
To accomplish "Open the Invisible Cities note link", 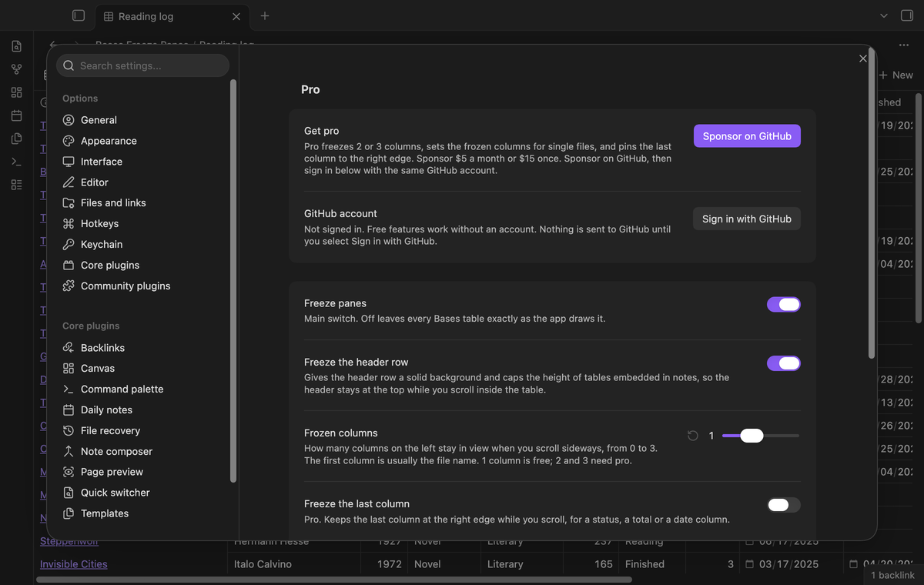I will 74,564.
